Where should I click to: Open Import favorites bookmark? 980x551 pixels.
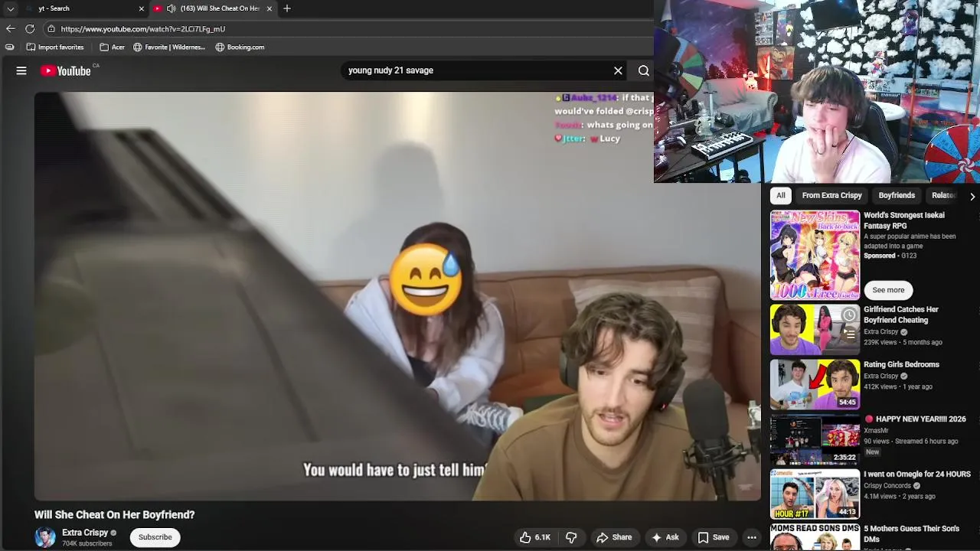55,47
